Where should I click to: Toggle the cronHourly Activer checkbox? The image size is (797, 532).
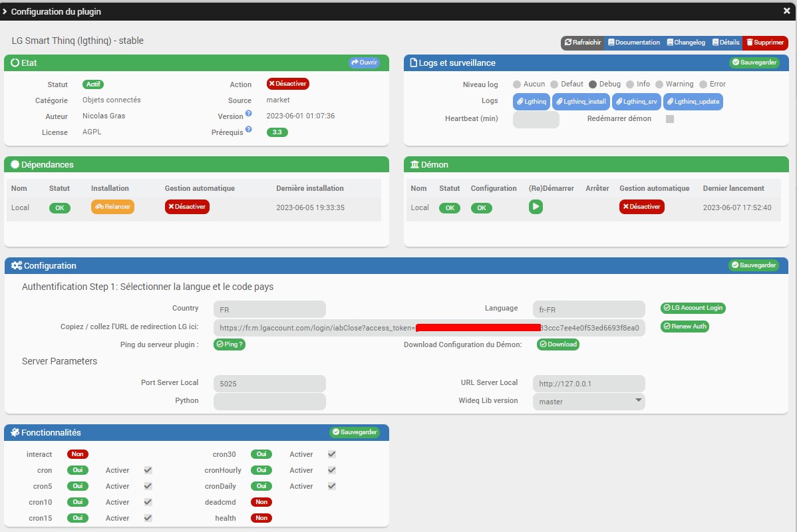click(332, 470)
